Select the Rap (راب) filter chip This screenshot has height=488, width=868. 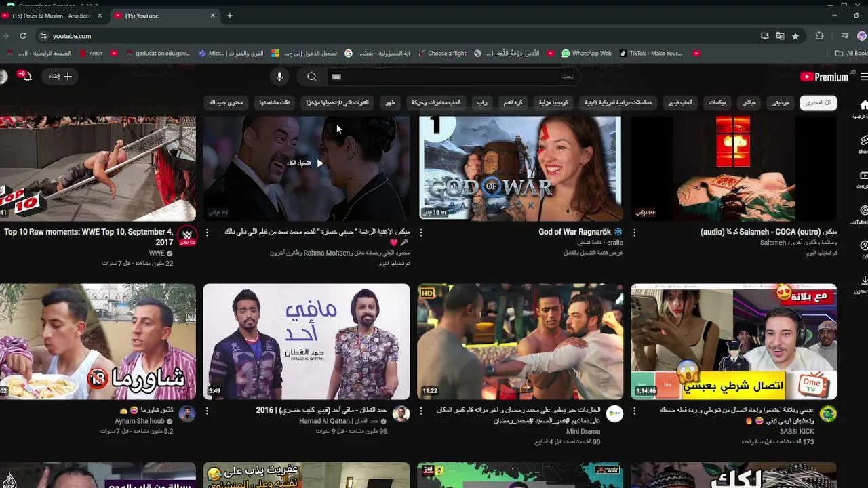coord(481,102)
